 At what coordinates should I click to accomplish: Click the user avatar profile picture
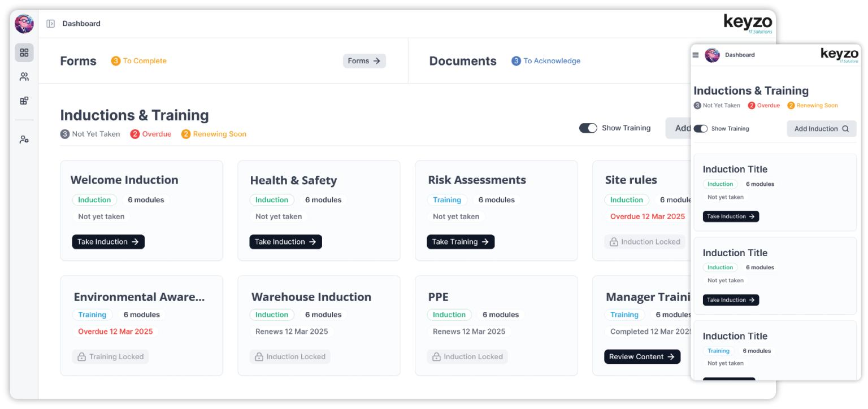24,23
